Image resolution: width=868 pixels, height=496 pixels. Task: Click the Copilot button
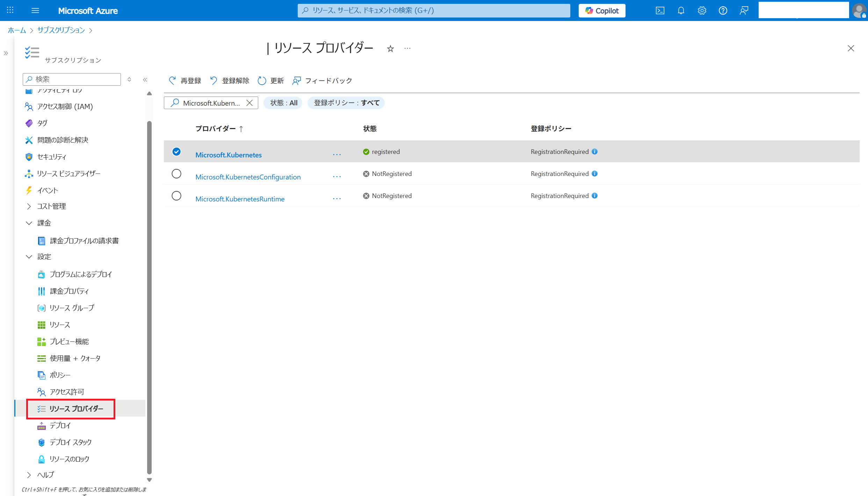click(602, 10)
